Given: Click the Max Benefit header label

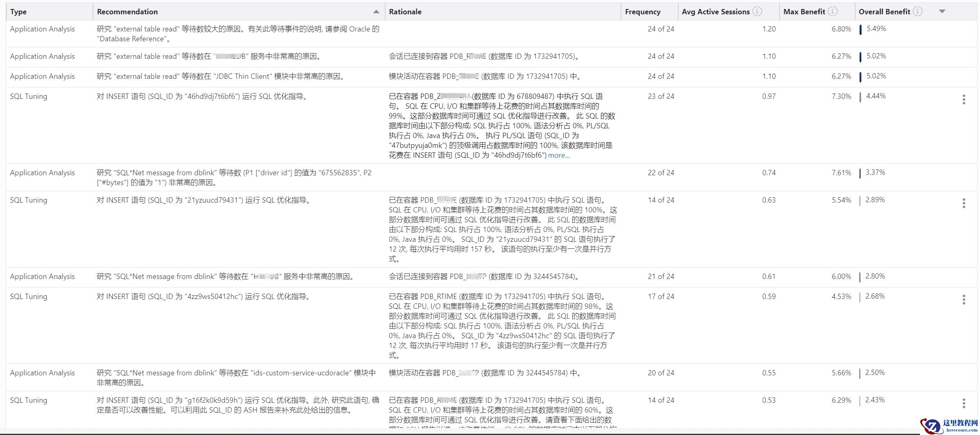Looking at the screenshot, I should pos(804,12).
